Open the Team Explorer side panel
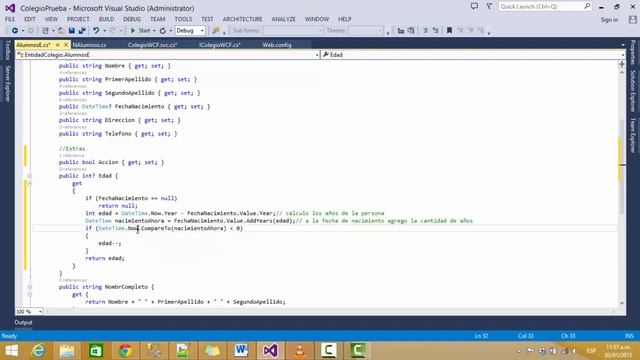This screenshot has height=360, width=640. point(633,136)
